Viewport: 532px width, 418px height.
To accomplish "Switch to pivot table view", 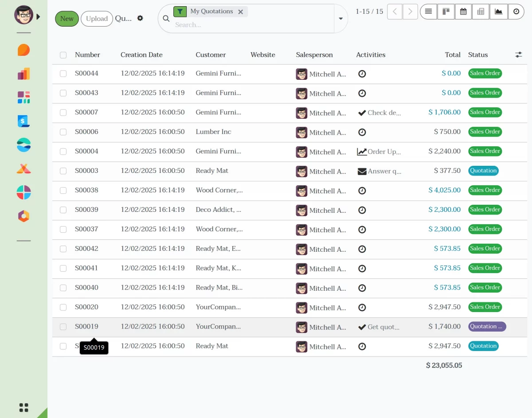I will pos(481,12).
